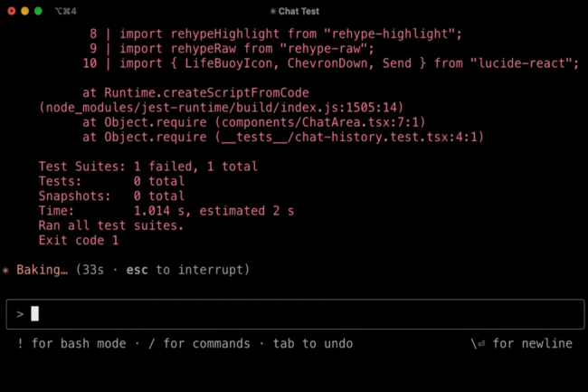Click the 'Exit code 1' output line
The height and width of the screenshot is (392, 588).
point(79,241)
